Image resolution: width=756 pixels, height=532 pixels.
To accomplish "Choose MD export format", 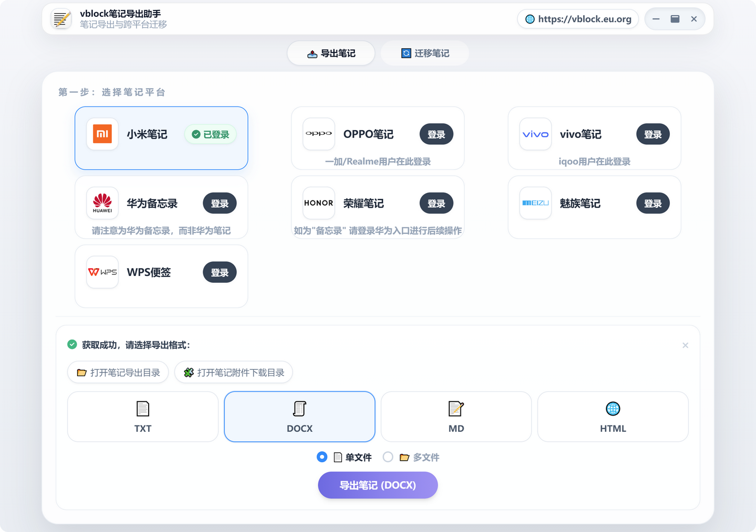I will [x=456, y=417].
